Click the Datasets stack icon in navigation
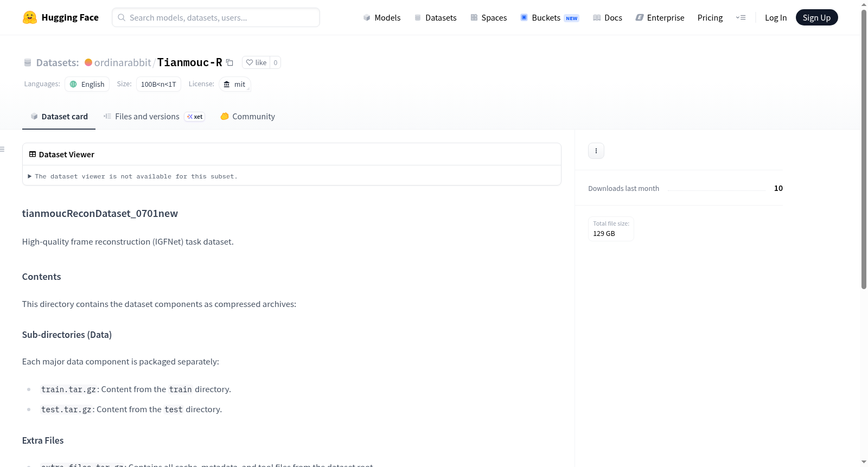The image size is (868, 467). 418,17
